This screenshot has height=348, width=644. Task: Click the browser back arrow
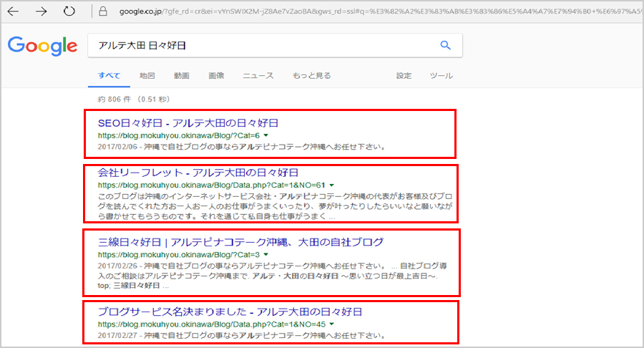pos(14,11)
